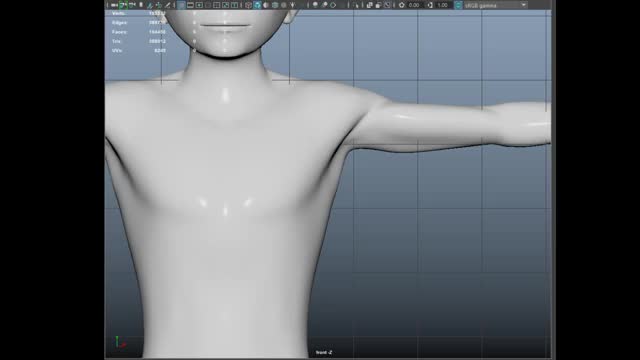Click the Verts count heads-up label

[118, 13]
